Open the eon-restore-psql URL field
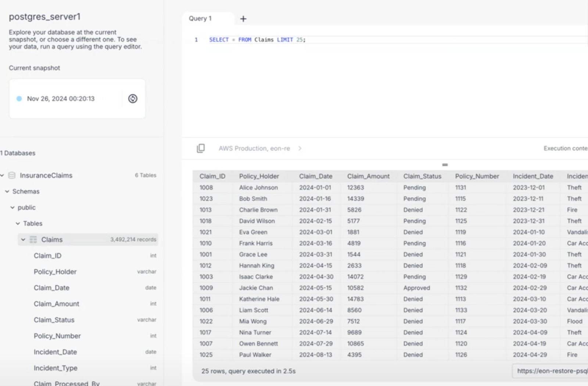Screen dimensions: 588x386 (x=550, y=371)
